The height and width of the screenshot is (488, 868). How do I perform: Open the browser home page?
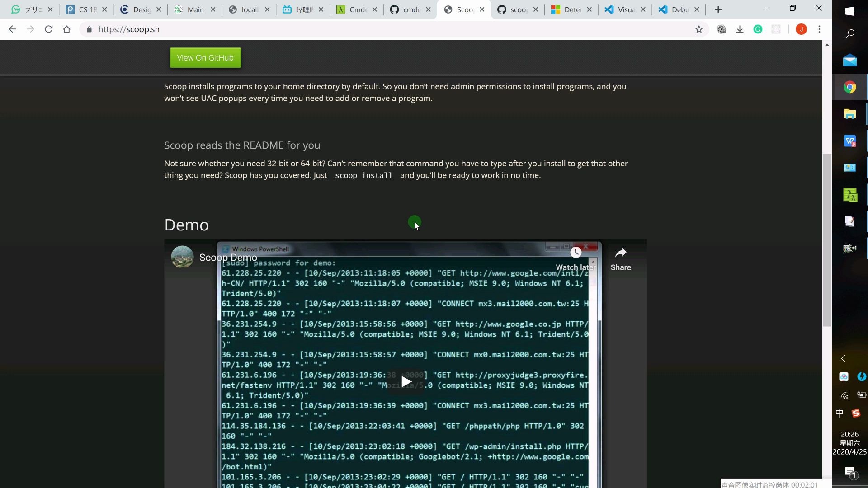[x=66, y=29]
